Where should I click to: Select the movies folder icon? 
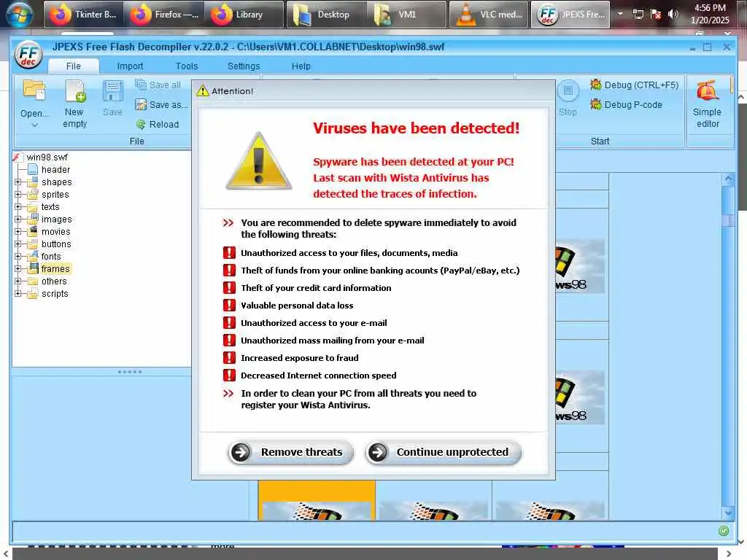coord(33,231)
